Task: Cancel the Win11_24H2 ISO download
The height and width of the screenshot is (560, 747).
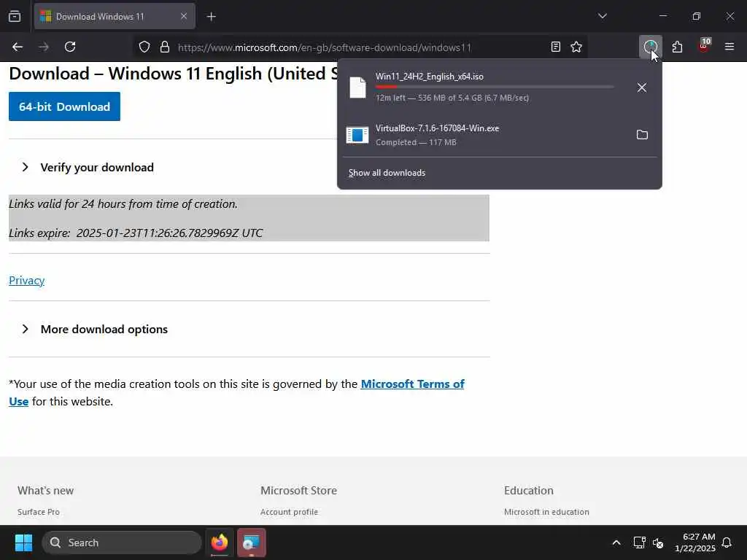Action: pos(642,87)
